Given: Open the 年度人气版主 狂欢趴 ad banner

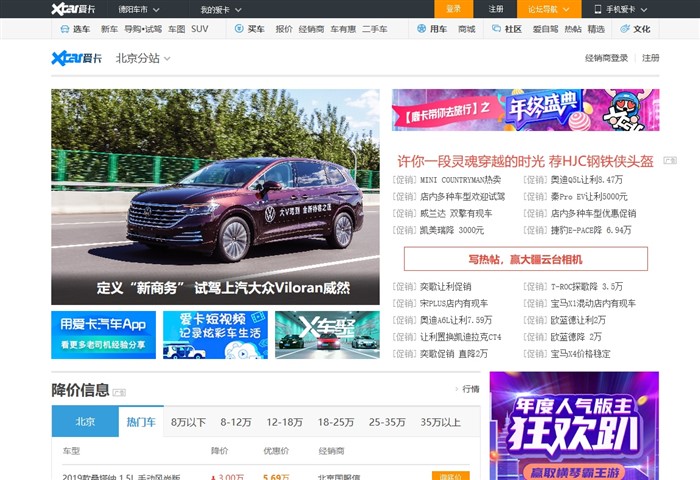Looking at the screenshot, I should (574, 426).
